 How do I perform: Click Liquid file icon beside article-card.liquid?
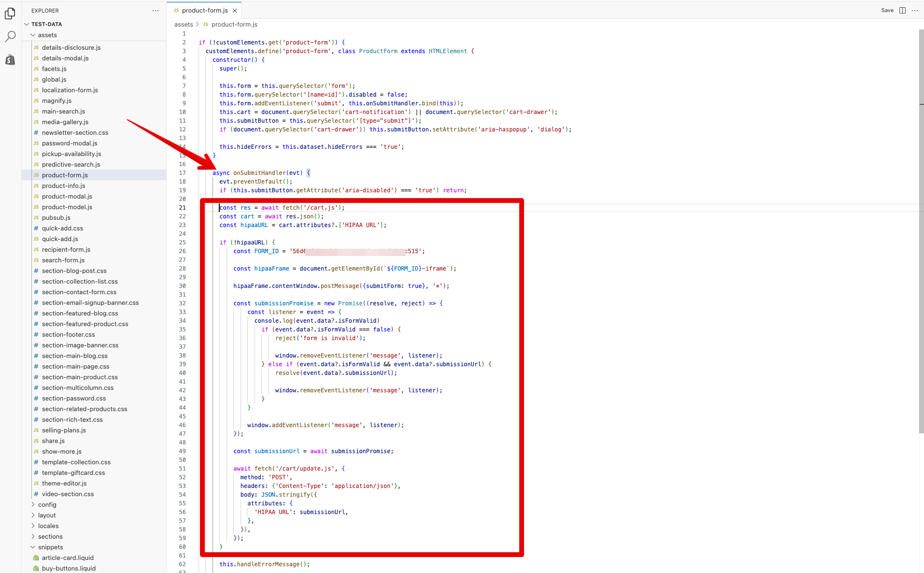(36, 558)
